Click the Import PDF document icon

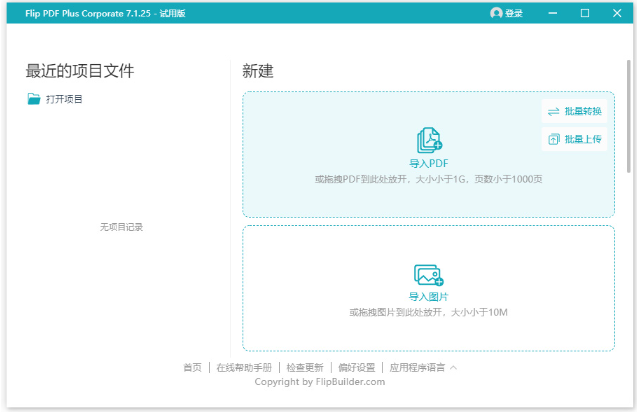coord(429,141)
